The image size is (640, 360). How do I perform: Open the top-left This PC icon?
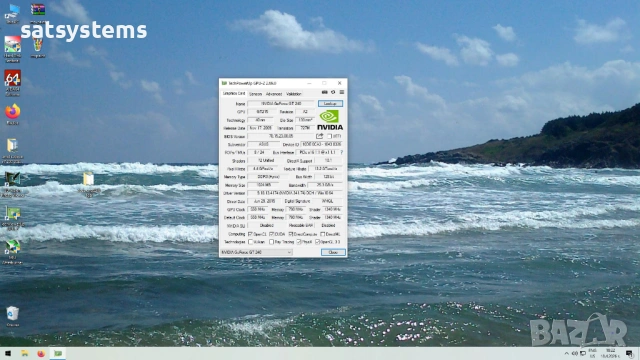[x=13, y=11]
